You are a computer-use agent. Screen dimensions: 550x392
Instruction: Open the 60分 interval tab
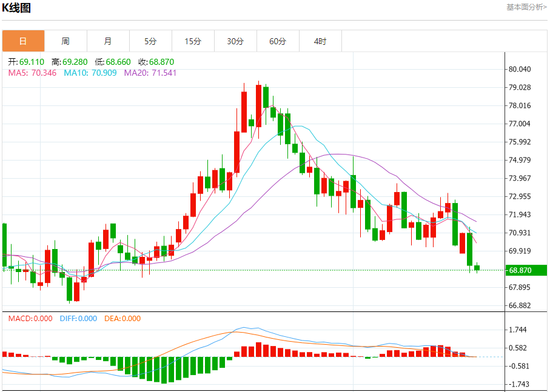[x=278, y=41]
